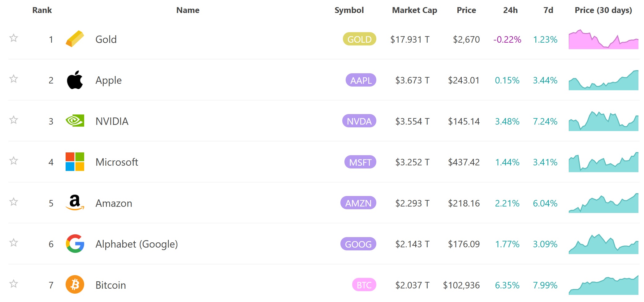
Task: Click the GOLD symbol badge
Action: pyautogui.click(x=360, y=39)
